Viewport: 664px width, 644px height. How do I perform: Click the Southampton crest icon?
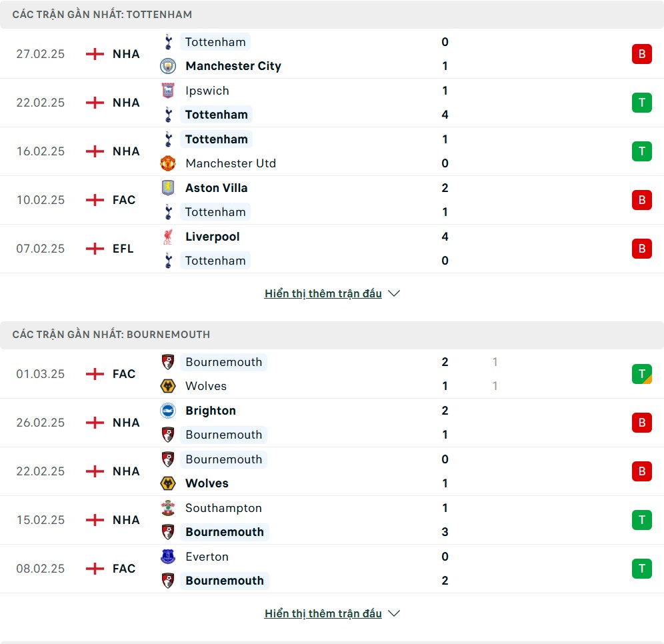168,508
